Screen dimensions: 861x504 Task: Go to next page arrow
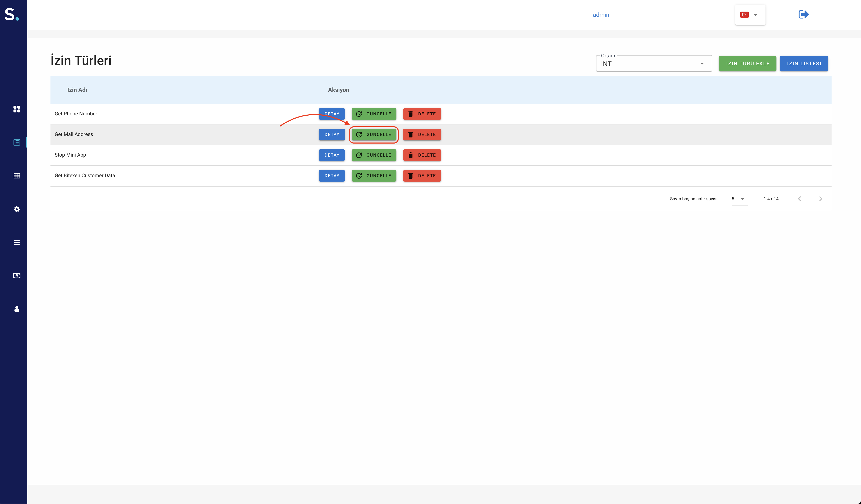[x=820, y=199]
